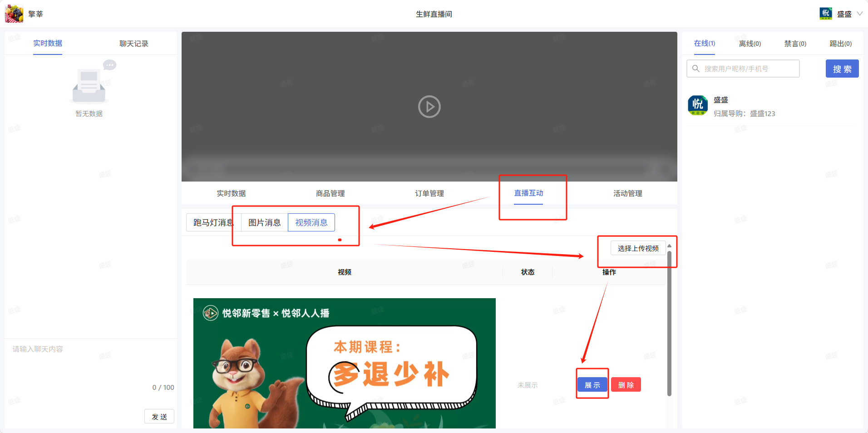The image size is (868, 433).
Task: Click the 盛盛 account avatar in header
Action: point(826,14)
